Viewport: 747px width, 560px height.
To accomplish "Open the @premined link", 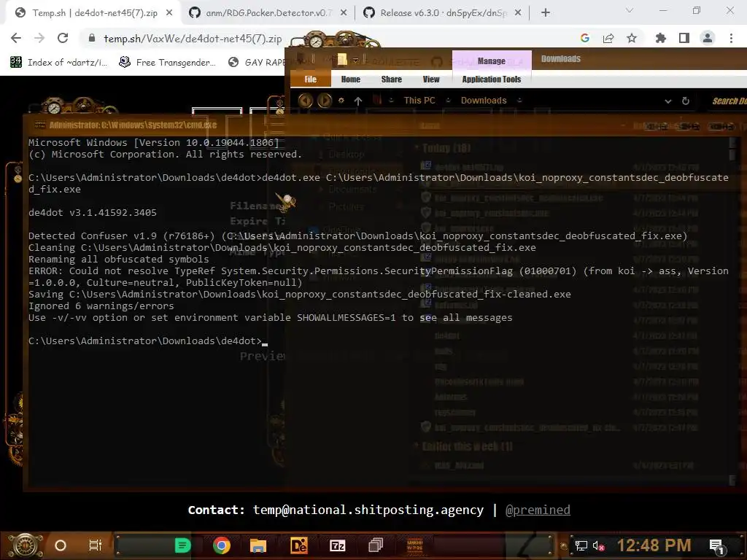I will [x=538, y=510].
